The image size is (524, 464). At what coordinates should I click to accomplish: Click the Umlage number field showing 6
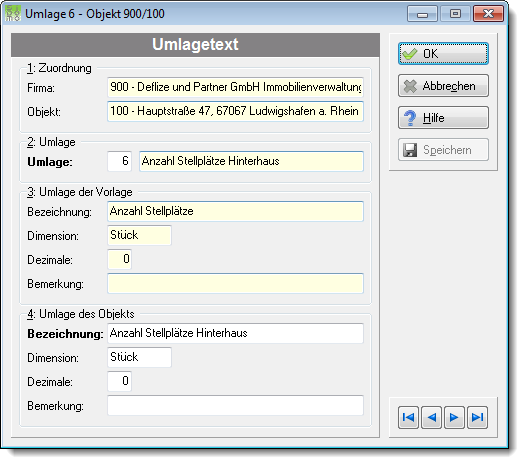119,161
